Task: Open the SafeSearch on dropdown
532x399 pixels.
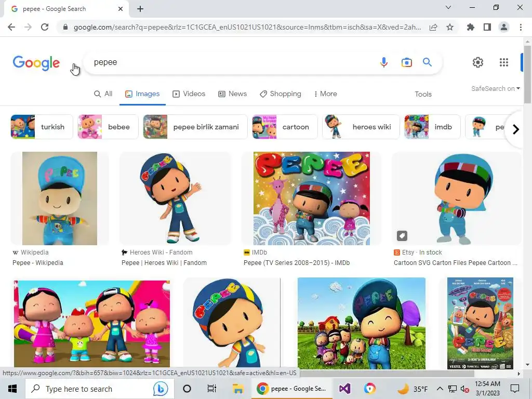Action: click(x=495, y=88)
